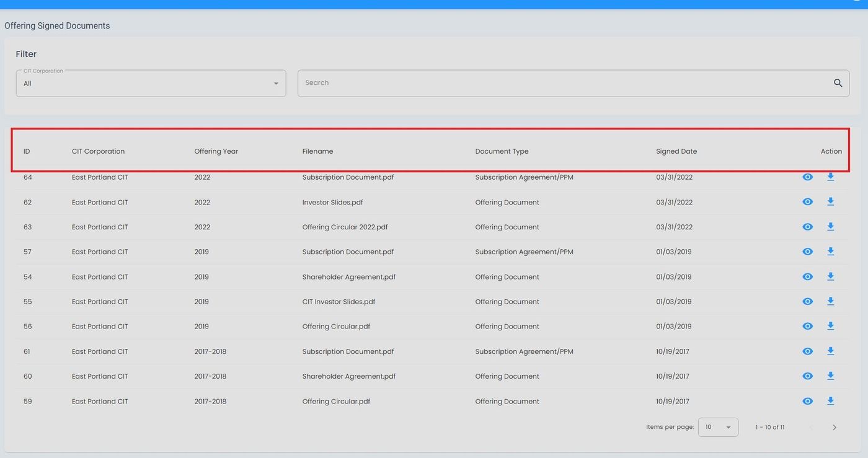Screen dimensions: 868x458
Task: Sort by Signed Date column header
Action: click(x=676, y=151)
